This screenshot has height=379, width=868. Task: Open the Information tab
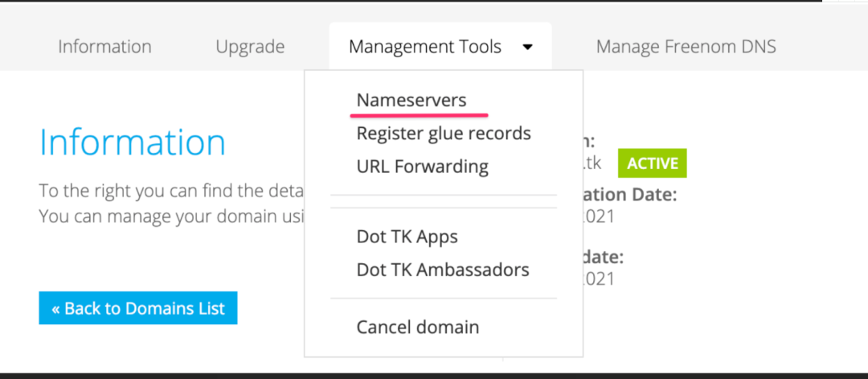(104, 47)
